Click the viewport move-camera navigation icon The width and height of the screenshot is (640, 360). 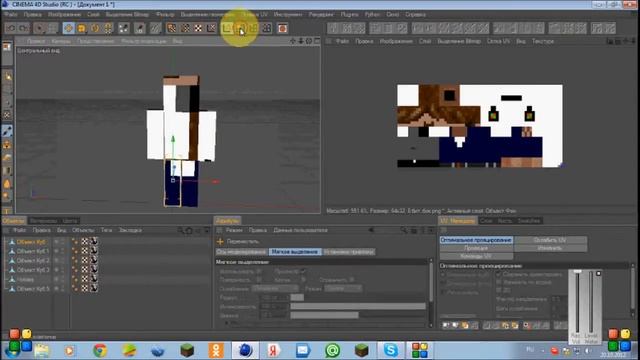click(x=293, y=41)
